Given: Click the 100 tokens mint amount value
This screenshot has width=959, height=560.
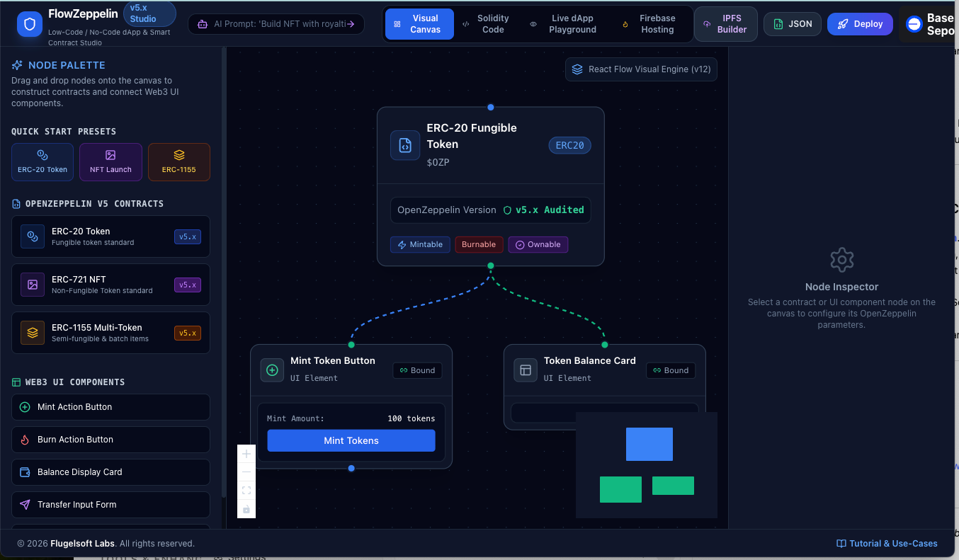Looking at the screenshot, I should (x=412, y=418).
